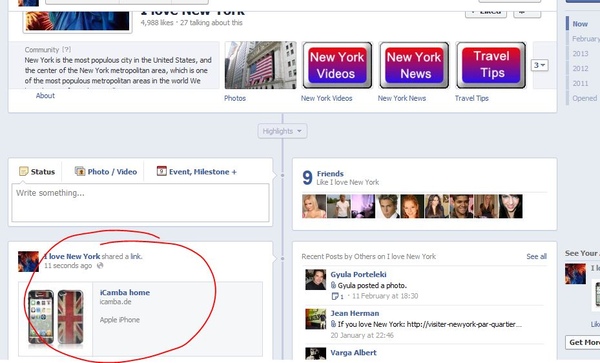The height and width of the screenshot is (363, 600).
Task: Click the Status note icon
Action: [x=24, y=171]
